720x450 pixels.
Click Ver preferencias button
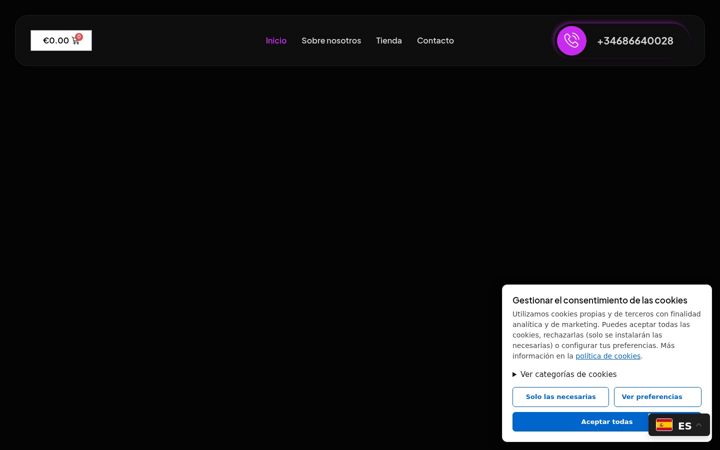click(658, 397)
